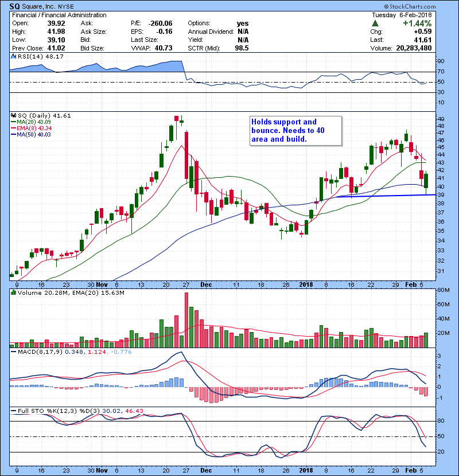Click the blue MA(50) legend line marker

(13, 135)
